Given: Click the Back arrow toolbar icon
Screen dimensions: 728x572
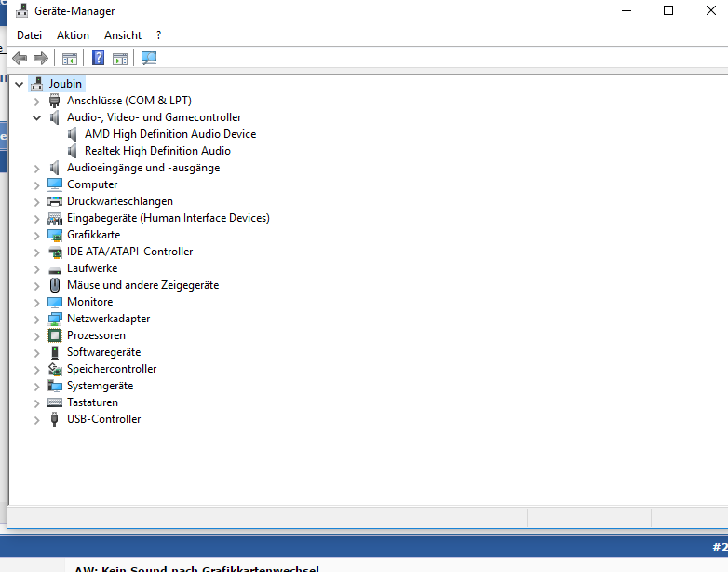Looking at the screenshot, I should point(20,58).
